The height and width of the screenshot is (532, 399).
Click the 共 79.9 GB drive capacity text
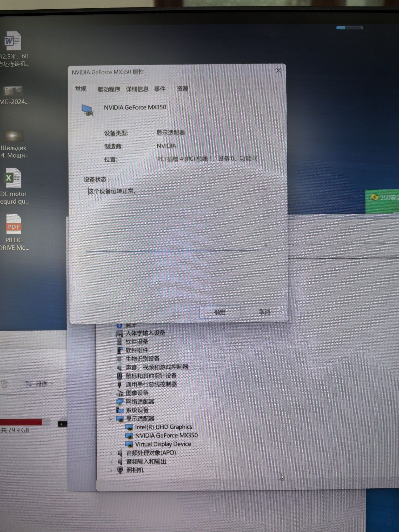(15, 430)
